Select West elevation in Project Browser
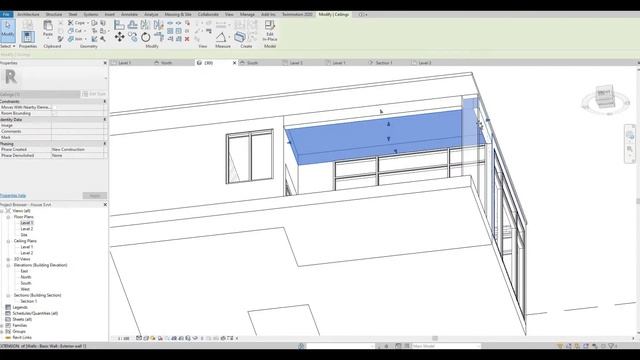The width and height of the screenshot is (640, 360). pyautogui.click(x=25, y=289)
